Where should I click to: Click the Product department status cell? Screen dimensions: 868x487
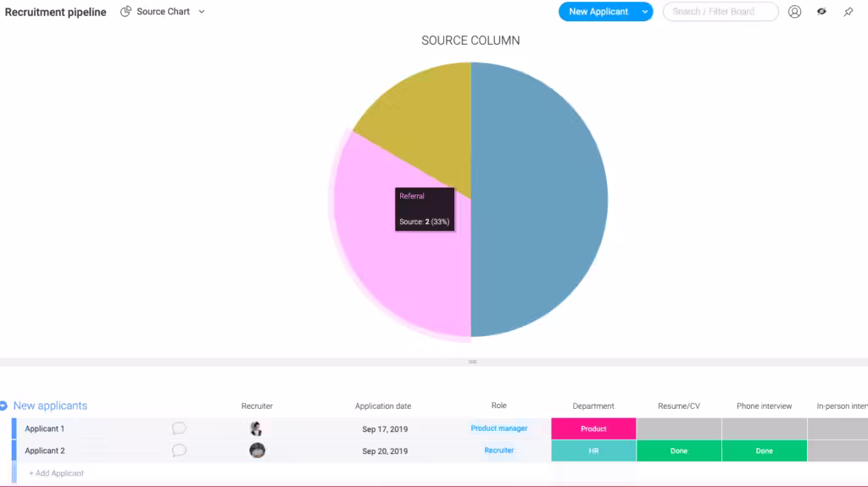tap(593, 428)
